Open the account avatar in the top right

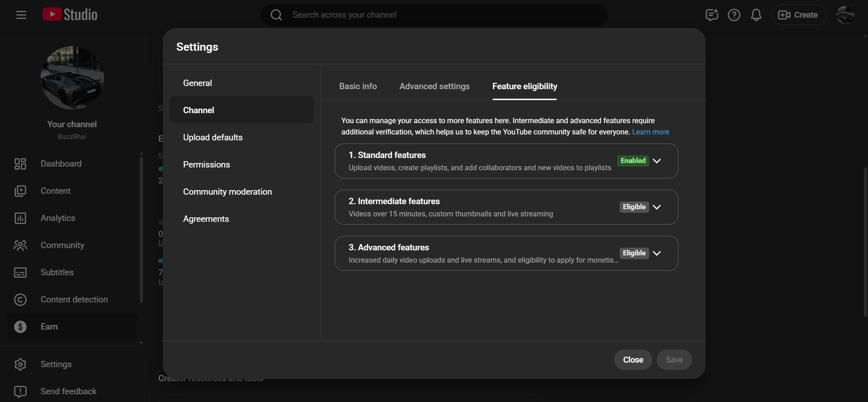pos(844,15)
